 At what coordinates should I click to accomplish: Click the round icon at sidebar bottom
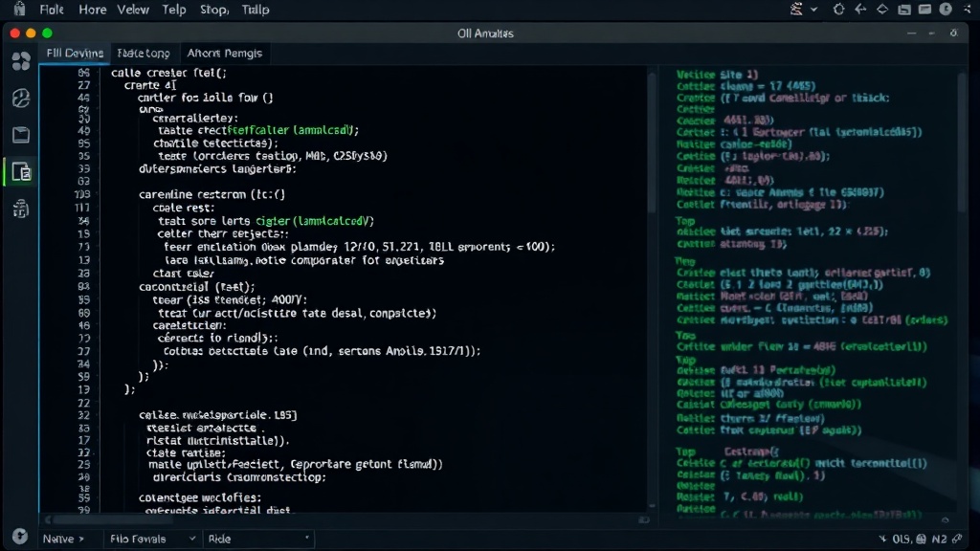tap(20, 536)
